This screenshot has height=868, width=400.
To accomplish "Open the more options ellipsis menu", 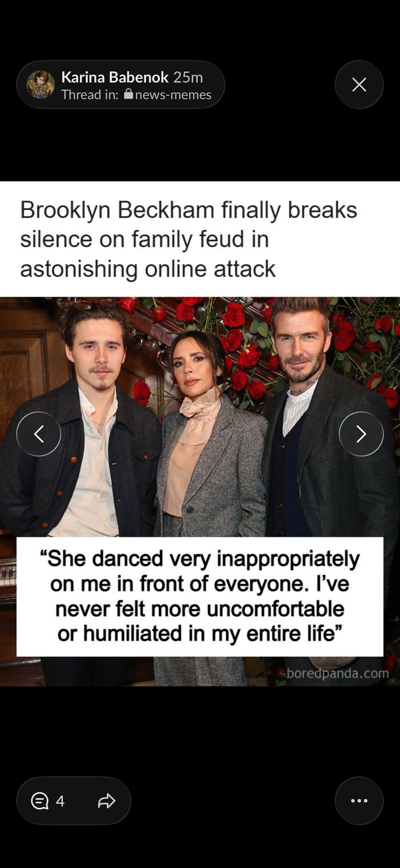I will (359, 801).
